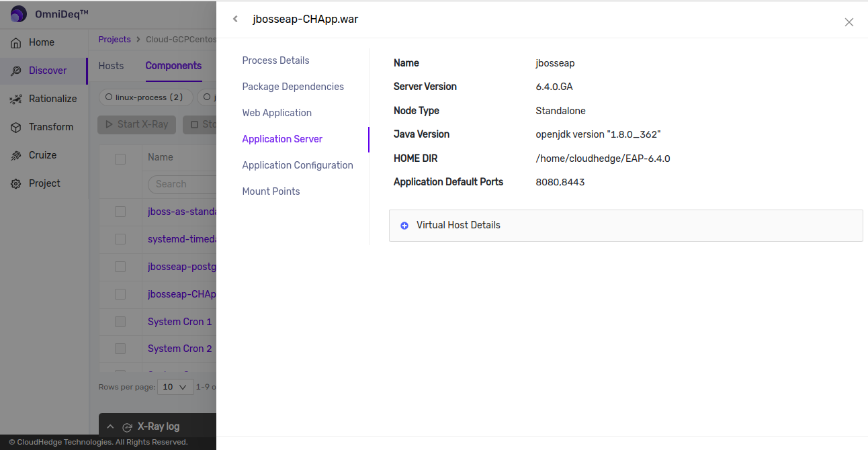Select the linux-process (2) filter chip
The image size is (868, 450).
[146, 97]
